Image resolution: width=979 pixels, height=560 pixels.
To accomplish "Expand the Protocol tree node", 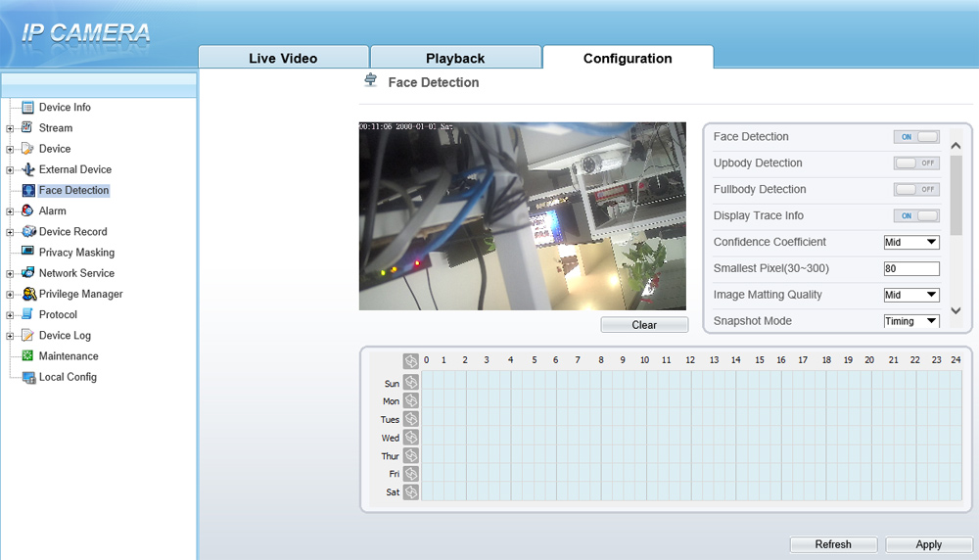I will [x=10, y=315].
